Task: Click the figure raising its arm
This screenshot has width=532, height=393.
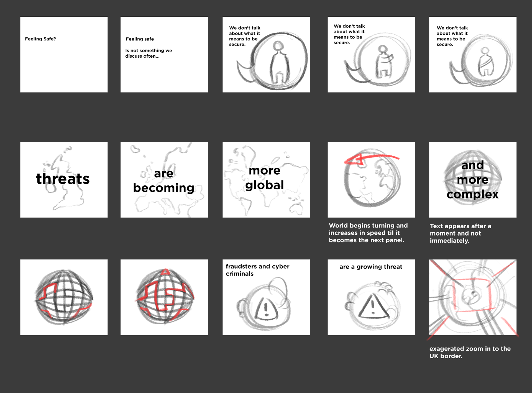Action: (x=384, y=62)
